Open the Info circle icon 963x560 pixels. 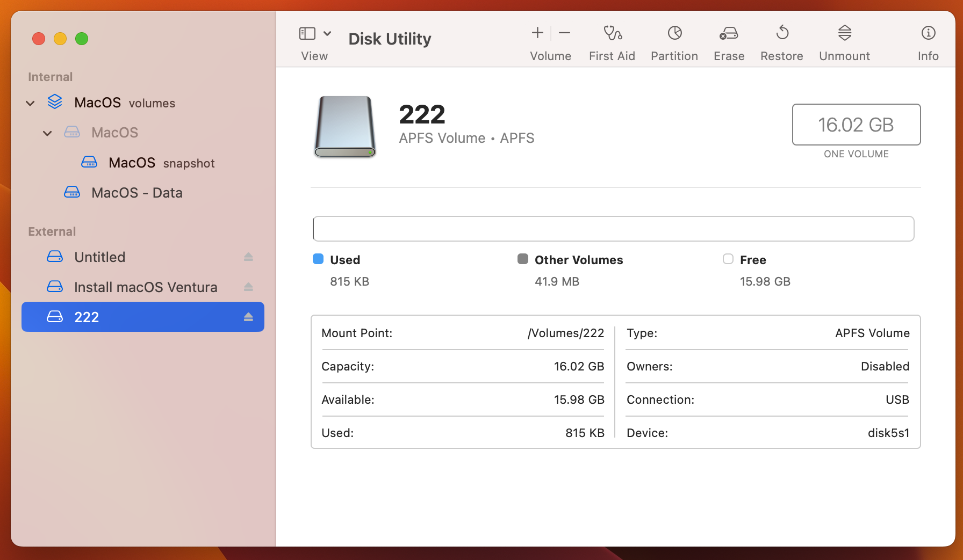point(928,33)
